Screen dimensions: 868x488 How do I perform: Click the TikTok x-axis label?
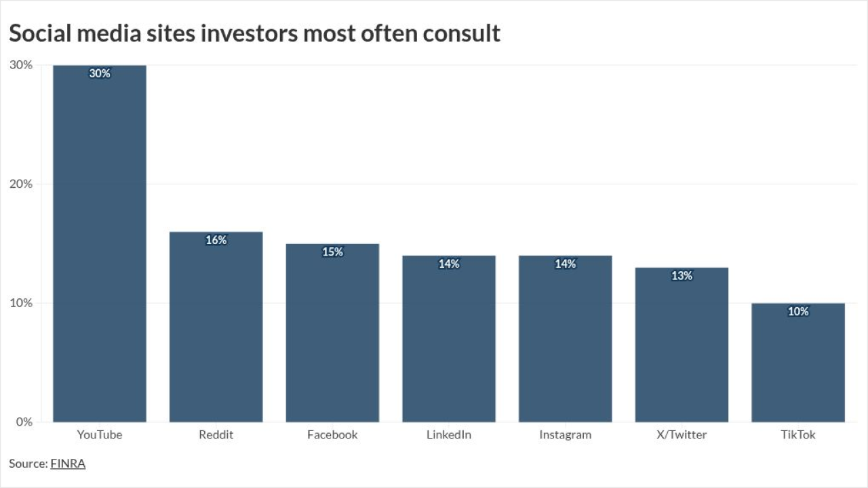tap(798, 434)
